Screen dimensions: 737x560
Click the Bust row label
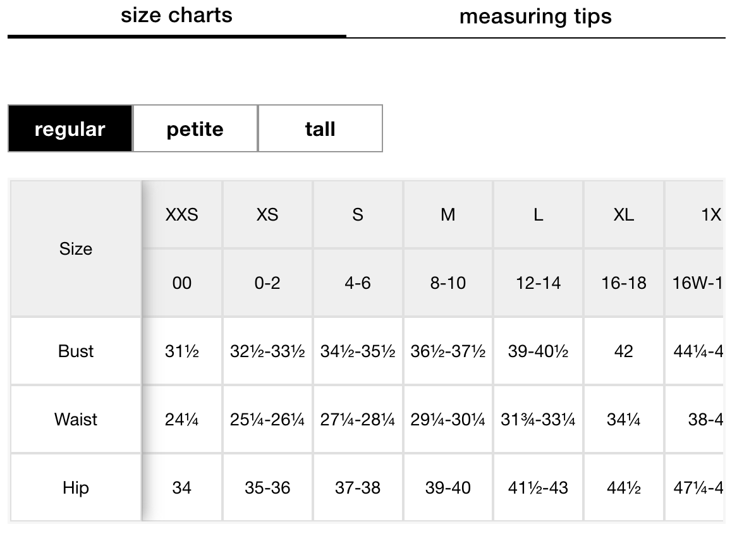(75, 351)
